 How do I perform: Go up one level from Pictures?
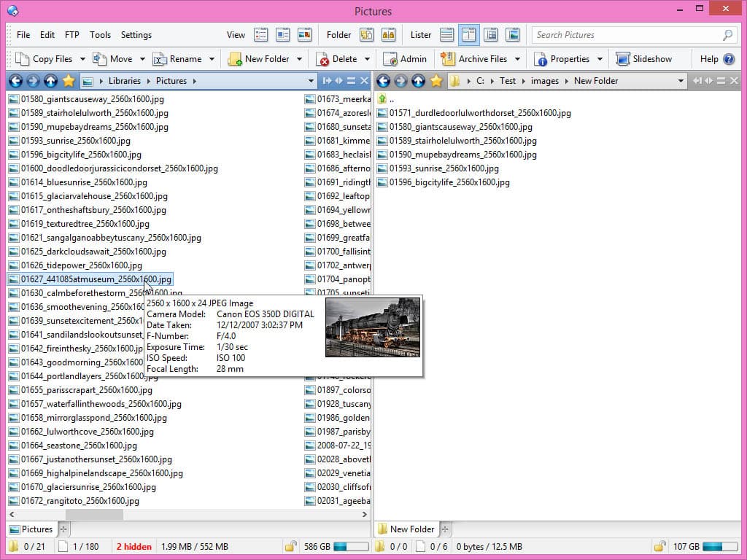click(50, 81)
